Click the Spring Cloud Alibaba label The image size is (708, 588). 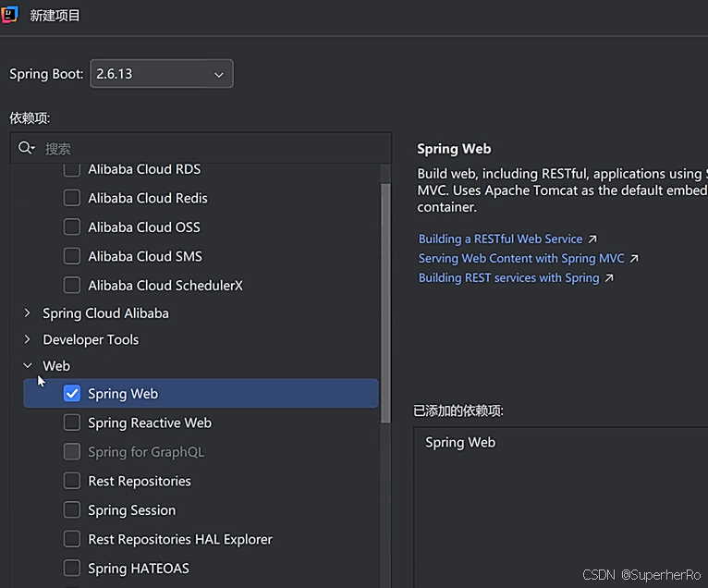tap(105, 313)
